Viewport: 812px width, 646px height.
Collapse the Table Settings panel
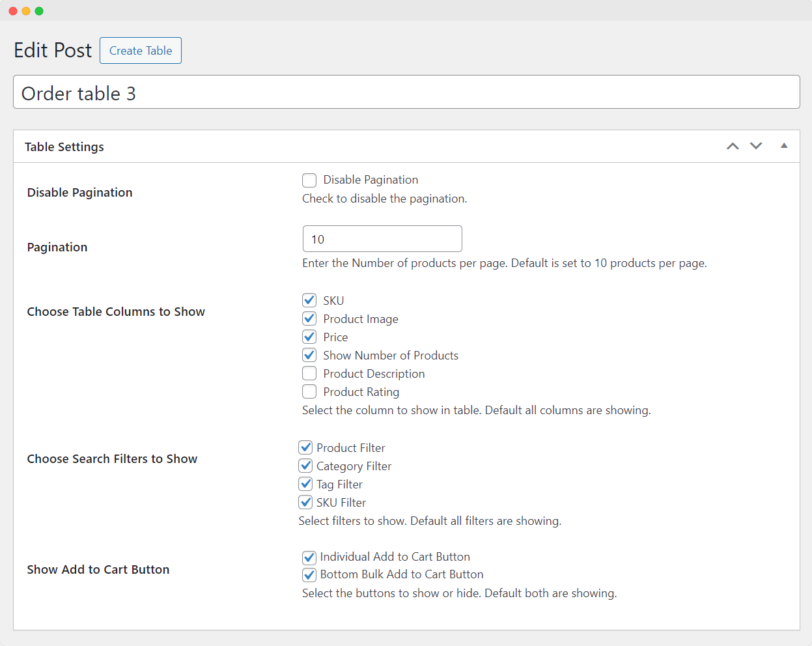(x=784, y=146)
